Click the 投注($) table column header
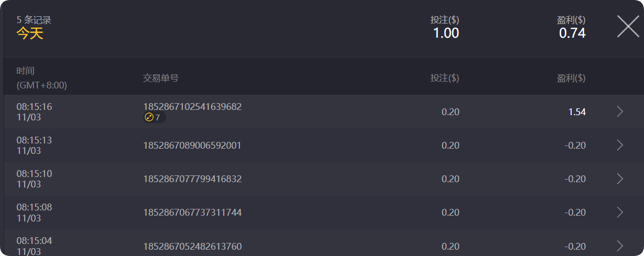This screenshot has height=256, width=644. pyautogui.click(x=444, y=78)
